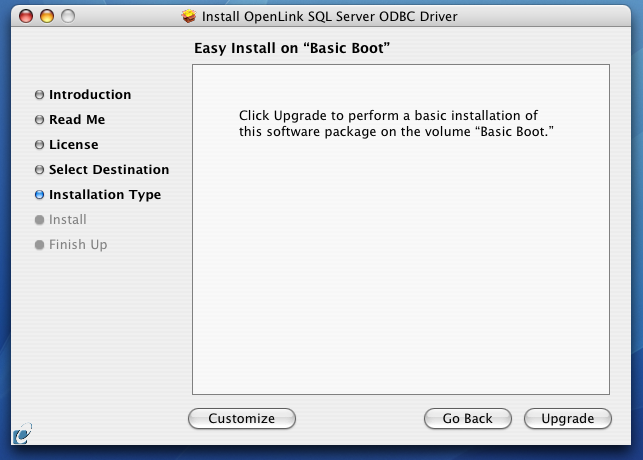Open the Customize install options

[242, 419]
